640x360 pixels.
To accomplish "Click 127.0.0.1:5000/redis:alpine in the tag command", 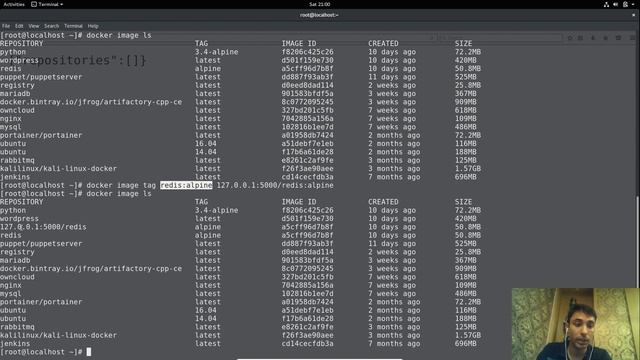I will click(x=275, y=185).
